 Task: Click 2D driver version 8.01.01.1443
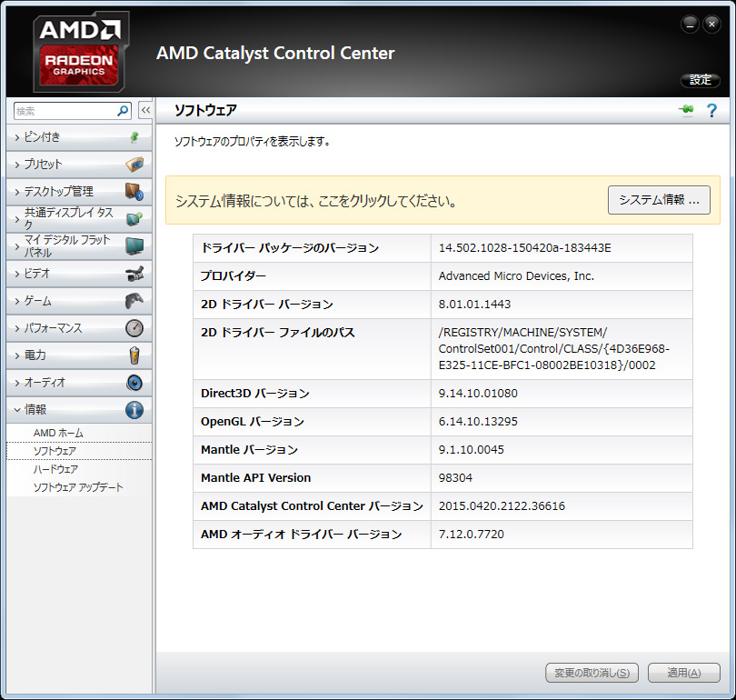point(474,305)
